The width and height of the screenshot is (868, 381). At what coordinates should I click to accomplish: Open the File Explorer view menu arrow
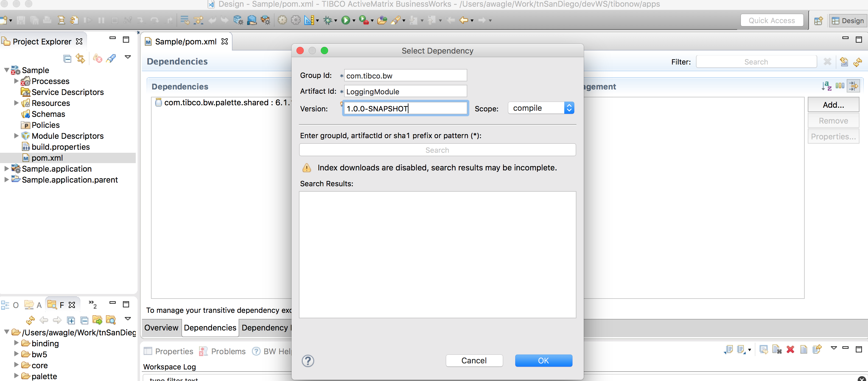[x=128, y=318]
